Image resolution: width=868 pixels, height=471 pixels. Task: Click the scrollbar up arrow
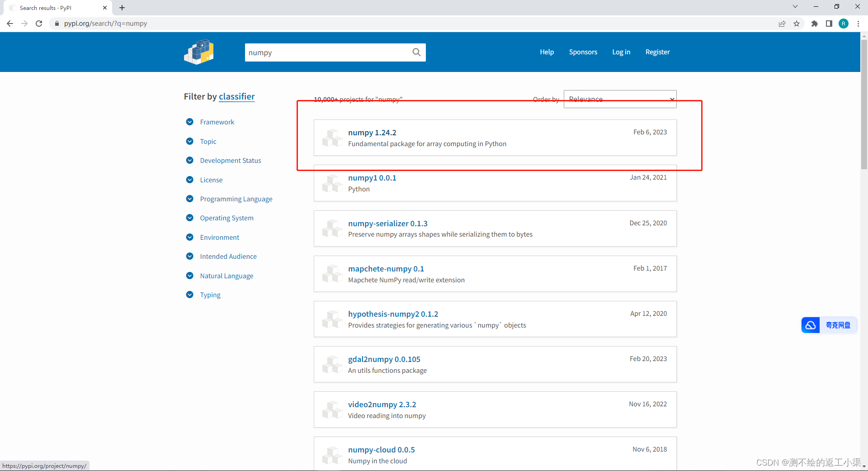click(864, 35)
